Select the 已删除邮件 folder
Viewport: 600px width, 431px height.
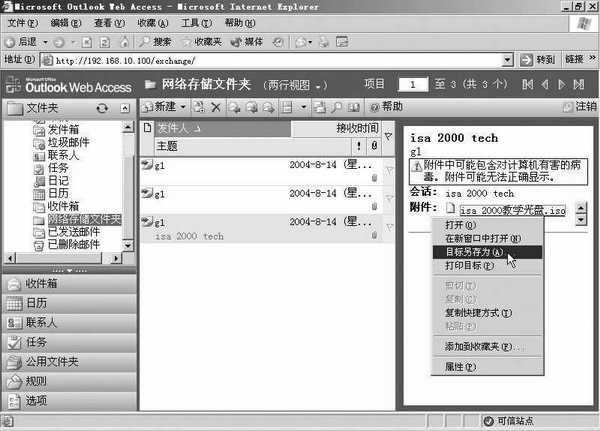[x=73, y=244]
